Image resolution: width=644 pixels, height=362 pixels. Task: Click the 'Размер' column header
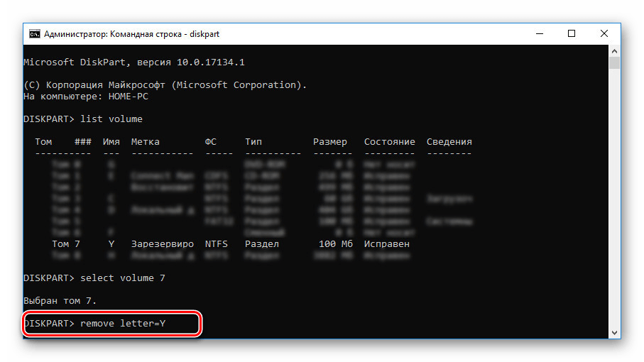tap(329, 142)
